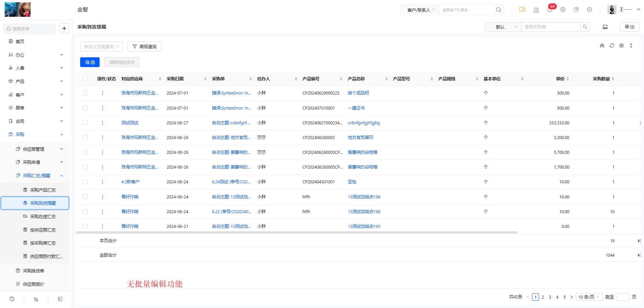Click the refresh icon above table
Image resolution: width=644 pixels, height=308 pixels.
612,46
